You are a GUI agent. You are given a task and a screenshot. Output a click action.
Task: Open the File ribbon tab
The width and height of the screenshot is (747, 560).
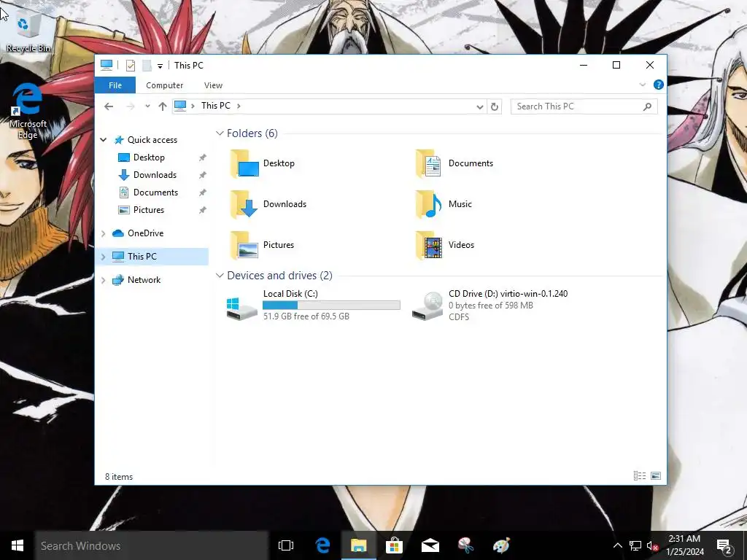click(115, 85)
